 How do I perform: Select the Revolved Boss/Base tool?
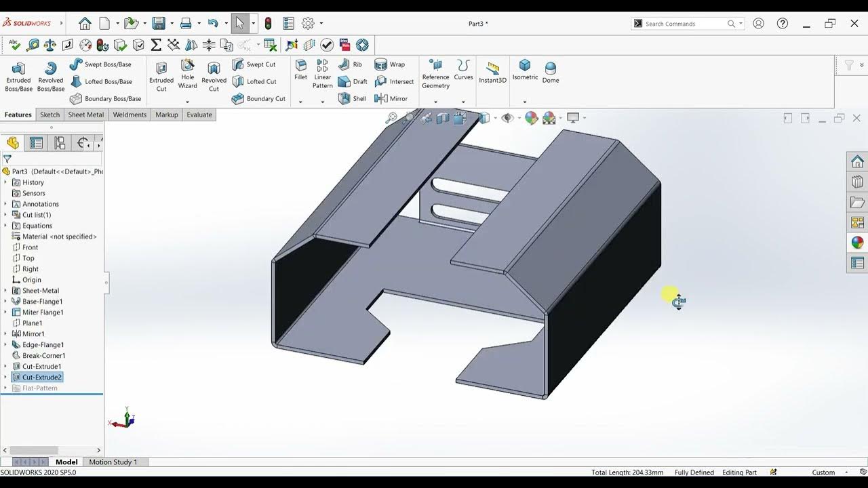click(x=50, y=77)
